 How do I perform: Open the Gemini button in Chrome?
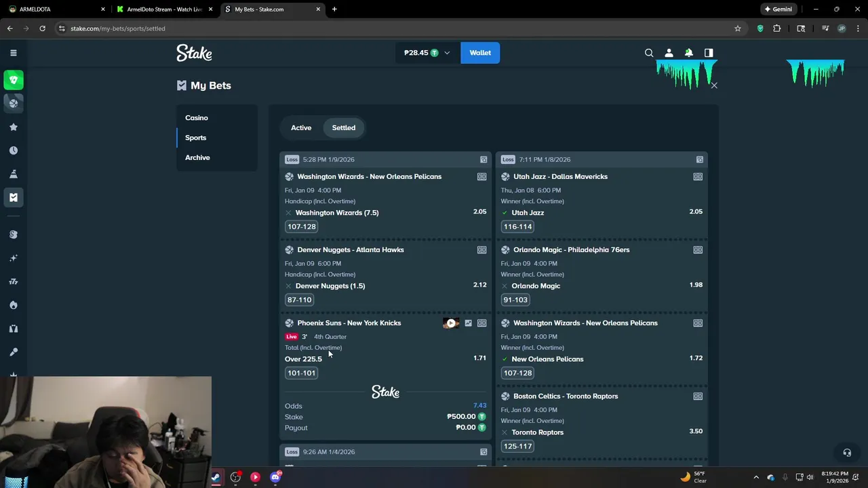[x=778, y=9]
